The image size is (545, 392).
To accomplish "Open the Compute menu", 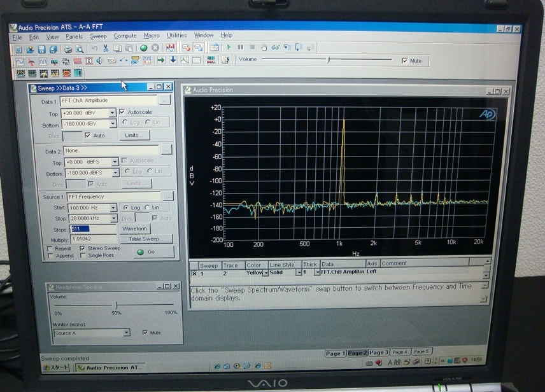I will [x=125, y=36].
